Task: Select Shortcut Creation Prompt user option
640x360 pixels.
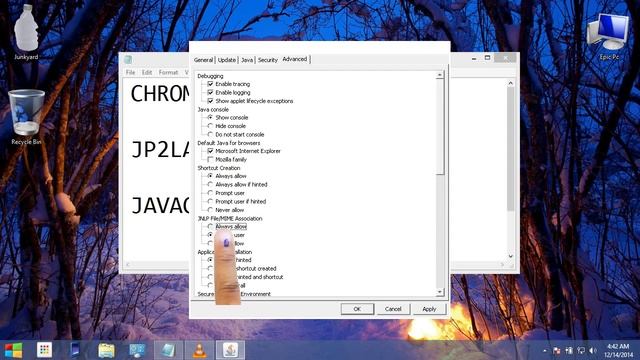Action: click(x=210, y=193)
